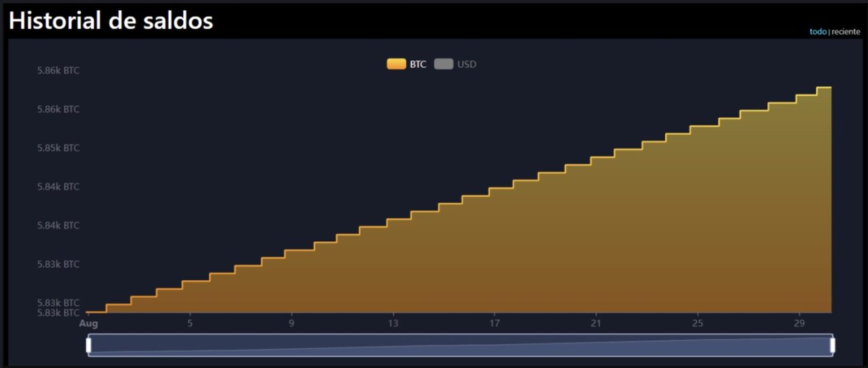Click the '21' x-axis date label

tap(596, 323)
